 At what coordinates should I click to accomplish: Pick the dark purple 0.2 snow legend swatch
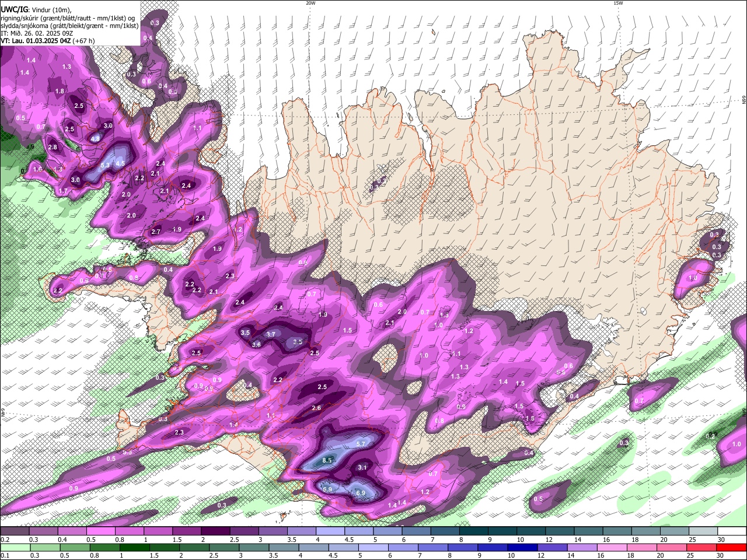point(15,531)
